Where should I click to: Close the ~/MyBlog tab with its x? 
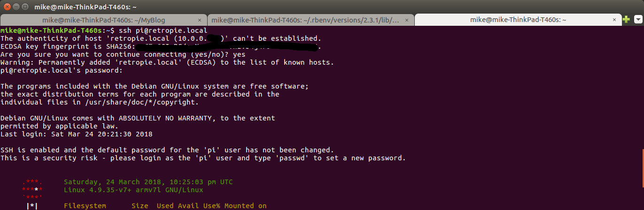[200, 20]
